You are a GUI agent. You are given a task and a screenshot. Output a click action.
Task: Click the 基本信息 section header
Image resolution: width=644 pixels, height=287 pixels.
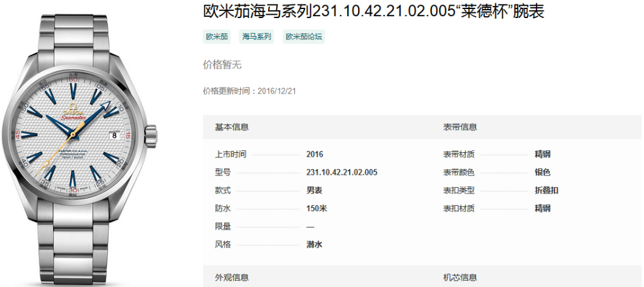click(232, 127)
